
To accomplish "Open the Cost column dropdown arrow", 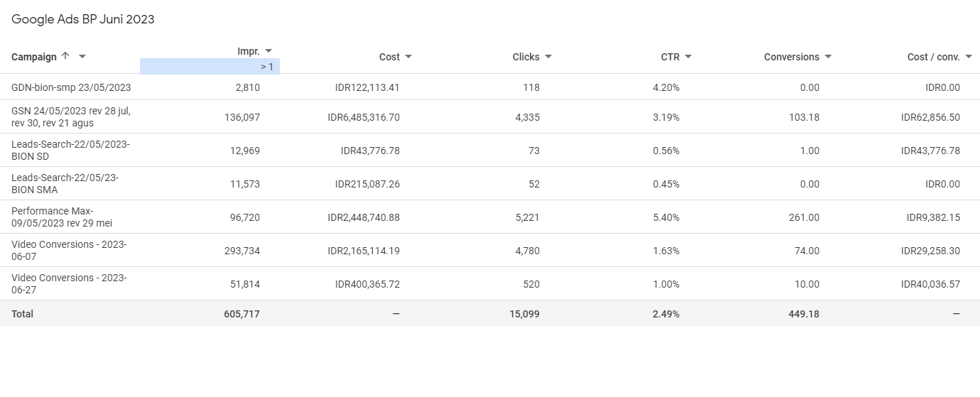I will 408,57.
